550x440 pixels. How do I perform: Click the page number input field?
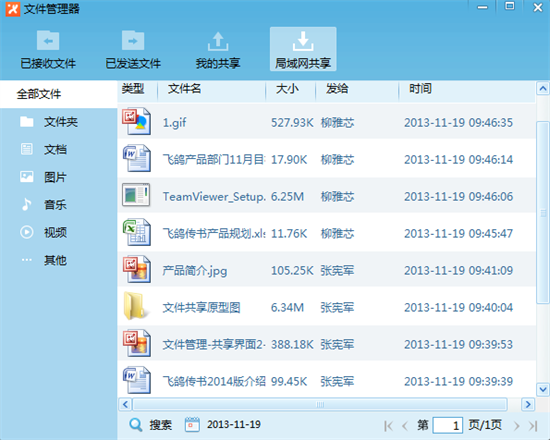(x=448, y=426)
